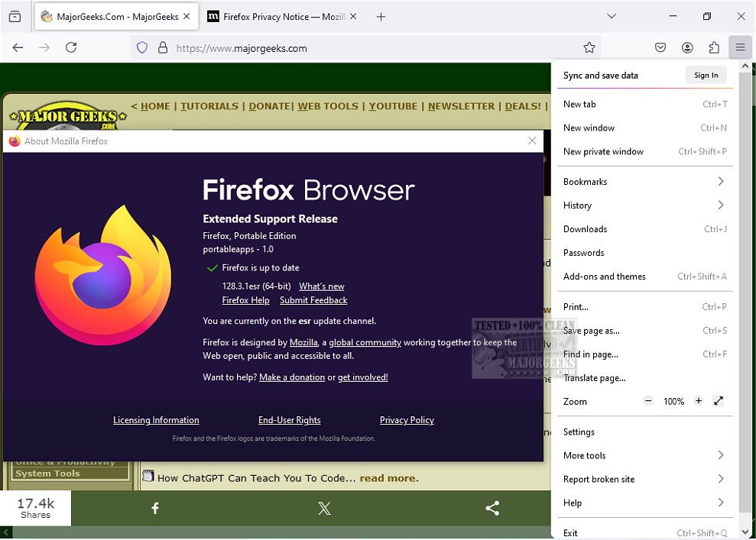Open the Firefox account icon
This screenshot has width=756, height=540.
(x=687, y=47)
